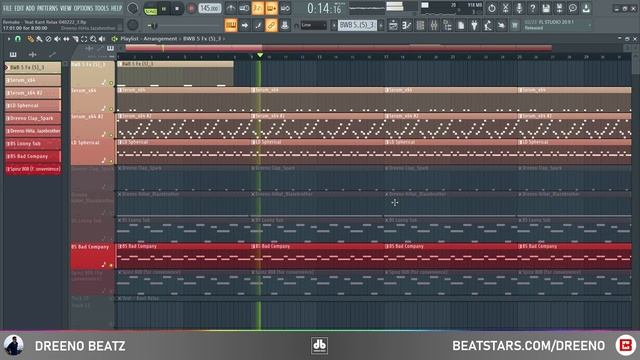Open the HELP menu

click(117, 8)
